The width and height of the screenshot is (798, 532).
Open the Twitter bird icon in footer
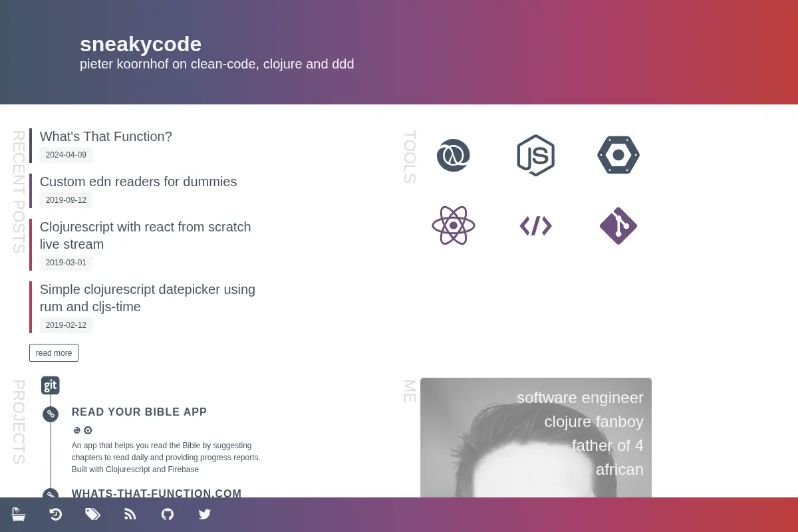click(x=205, y=514)
